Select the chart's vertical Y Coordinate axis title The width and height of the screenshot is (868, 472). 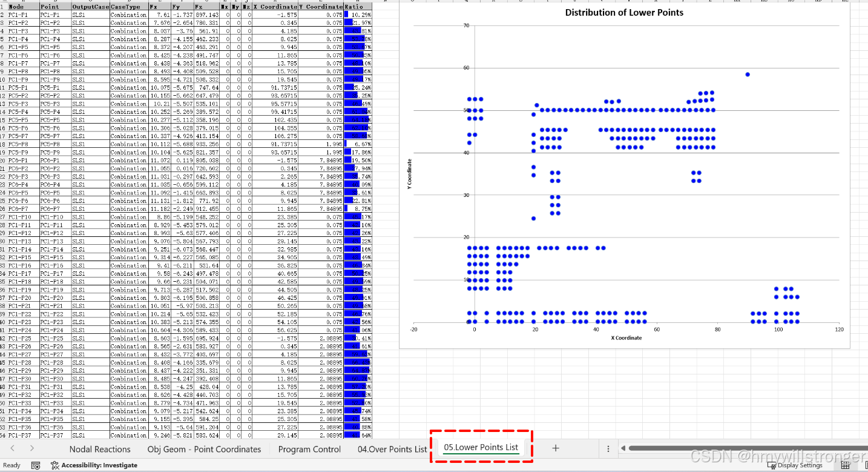pyautogui.click(x=410, y=175)
